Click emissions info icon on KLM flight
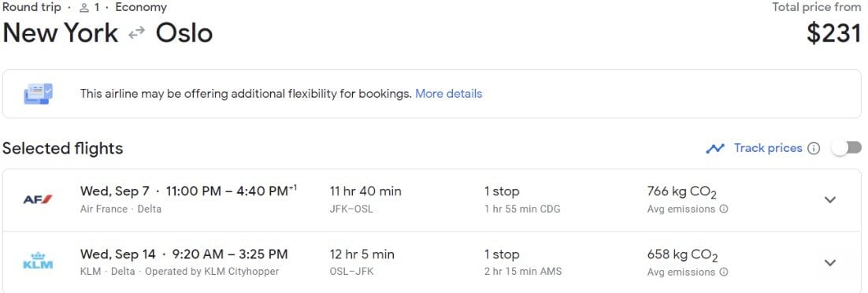Viewport: 868px width, 293px height. click(x=724, y=272)
